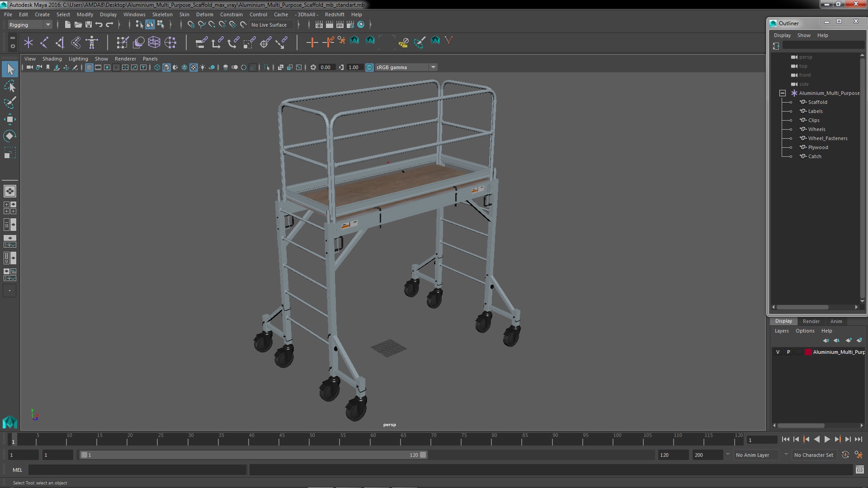Create a new scene file
868x488 pixels.
coord(67,24)
